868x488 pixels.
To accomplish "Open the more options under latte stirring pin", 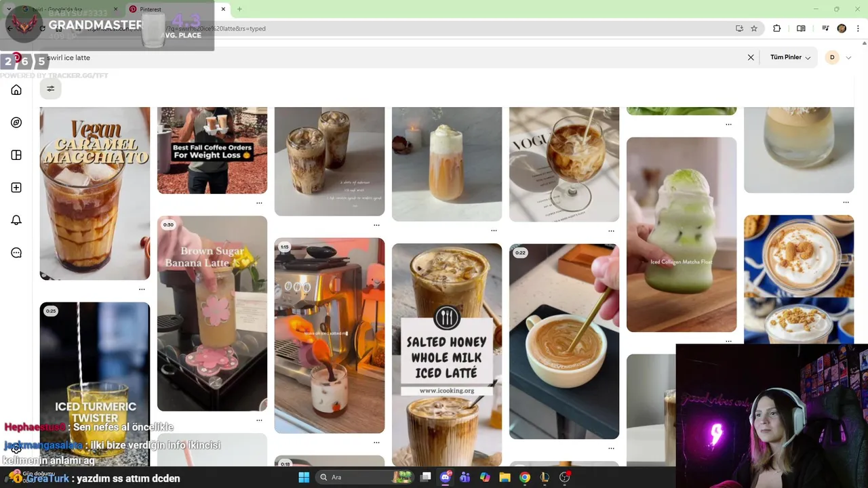I will click(611, 448).
